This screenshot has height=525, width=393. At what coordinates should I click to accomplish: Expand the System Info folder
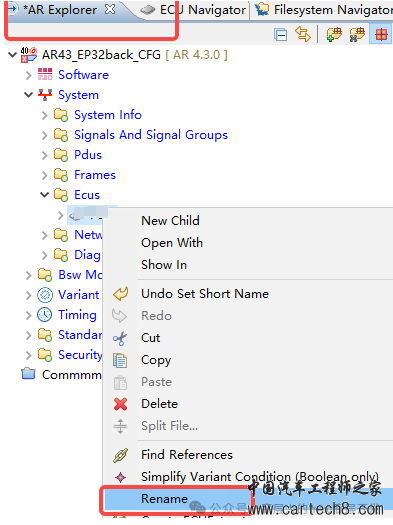(45, 115)
